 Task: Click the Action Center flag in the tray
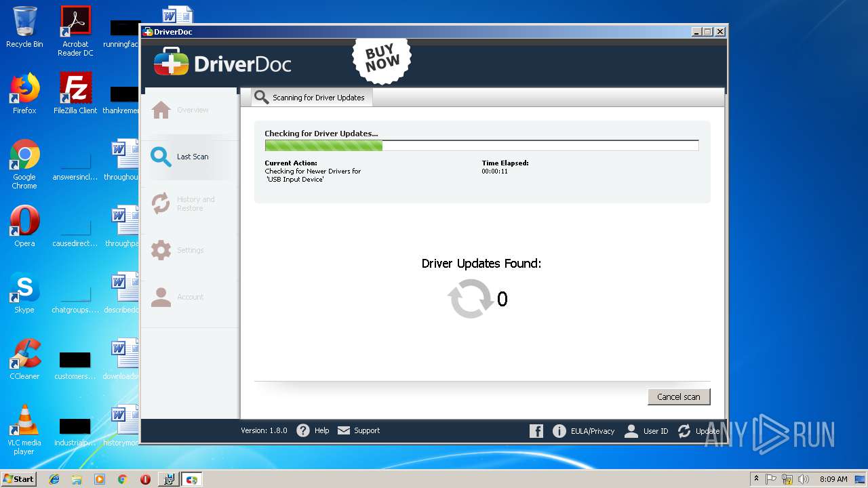(771, 479)
